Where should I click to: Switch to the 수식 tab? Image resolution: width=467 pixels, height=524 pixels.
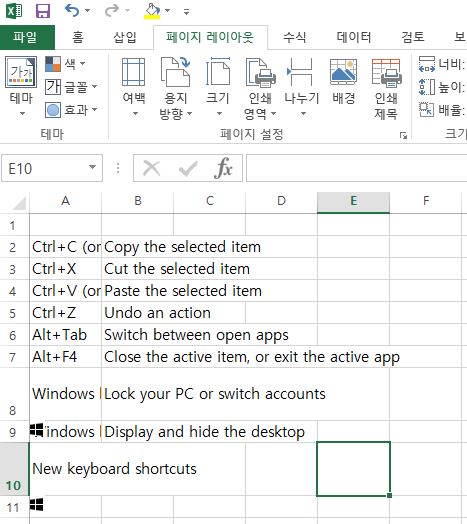[x=294, y=37]
